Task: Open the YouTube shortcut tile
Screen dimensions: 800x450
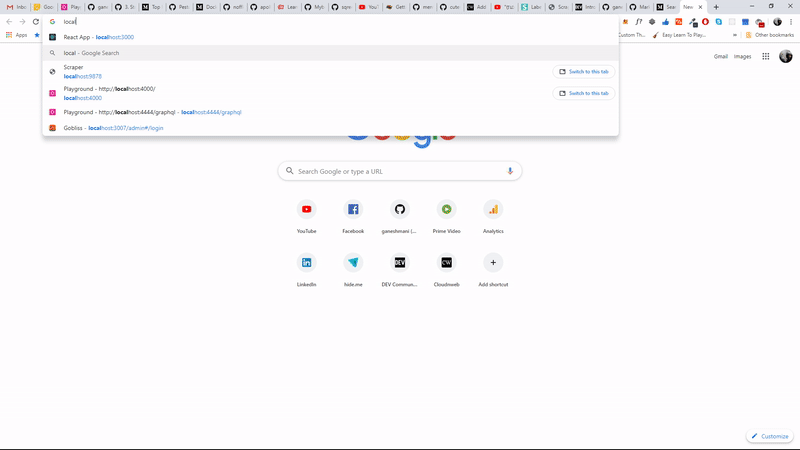Action: 306,209
